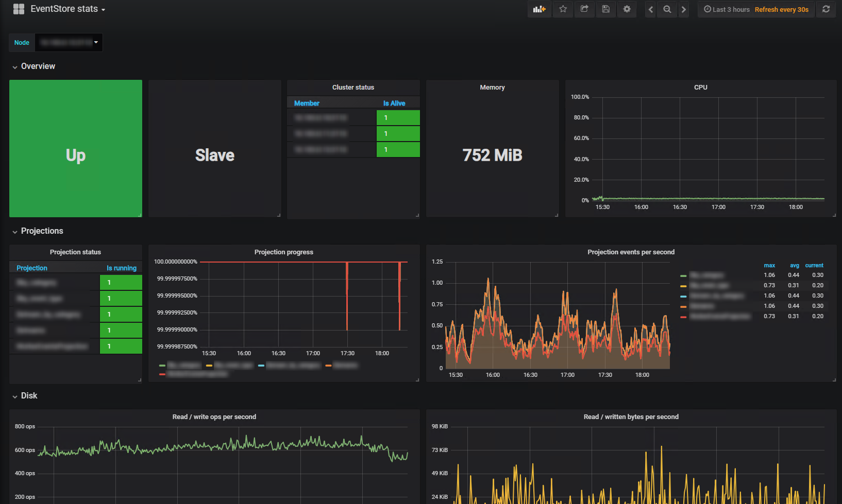Image resolution: width=842 pixels, height=504 pixels.
Task: Click the refresh dashboard icon
Action: click(826, 9)
